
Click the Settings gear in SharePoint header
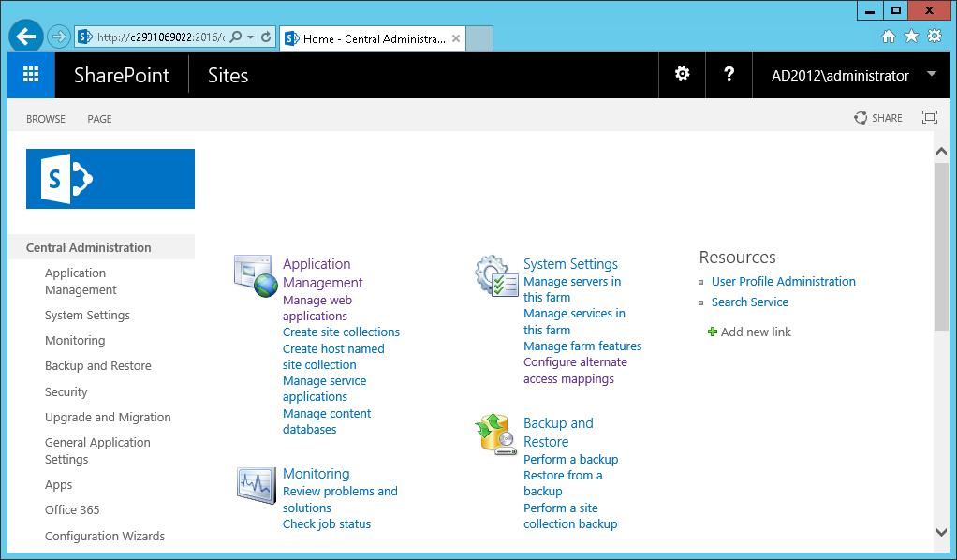pyautogui.click(x=683, y=75)
